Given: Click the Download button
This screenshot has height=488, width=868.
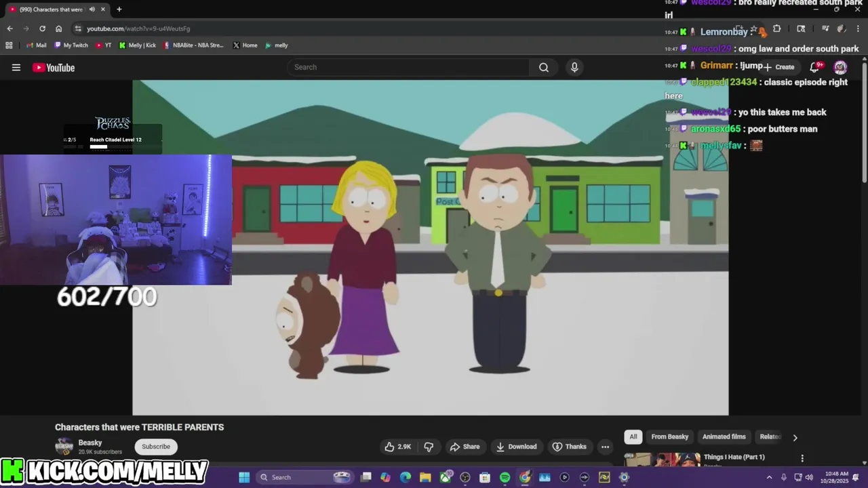Looking at the screenshot, I should pyautogui.click(x=516, y=447).
